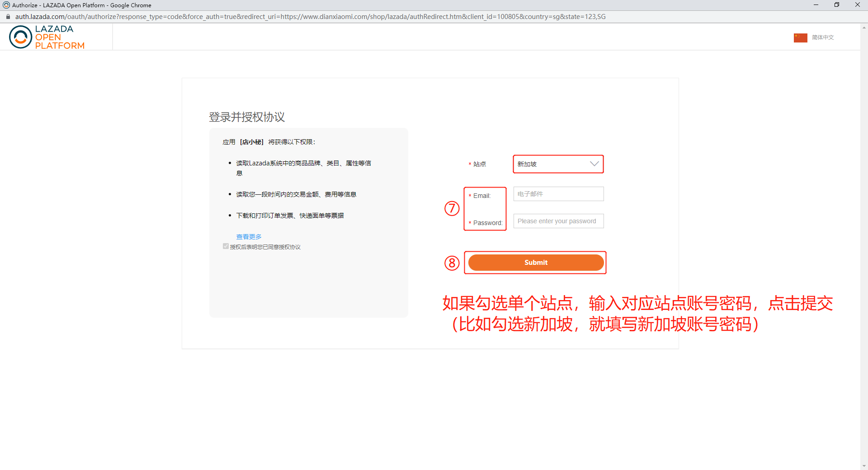The width and height of the screenshot is (868, 470).
Task: Open the 简体中文 language selector
Action: 822,38
